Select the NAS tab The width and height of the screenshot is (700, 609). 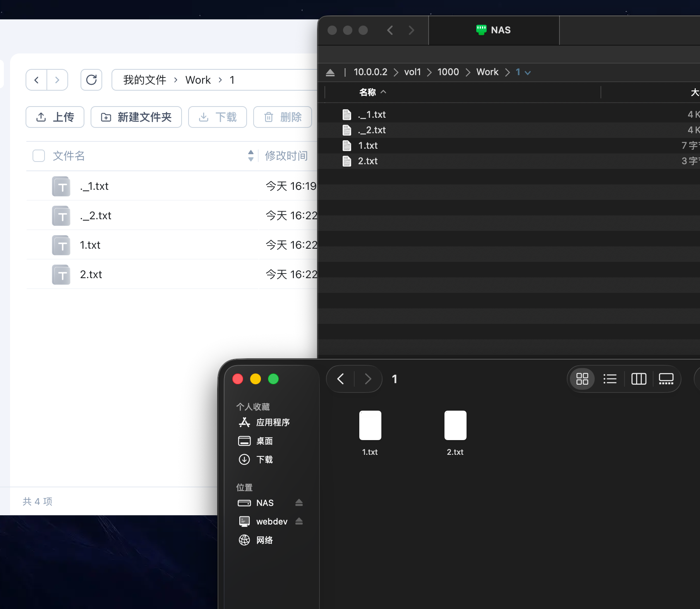coord(494,30)
